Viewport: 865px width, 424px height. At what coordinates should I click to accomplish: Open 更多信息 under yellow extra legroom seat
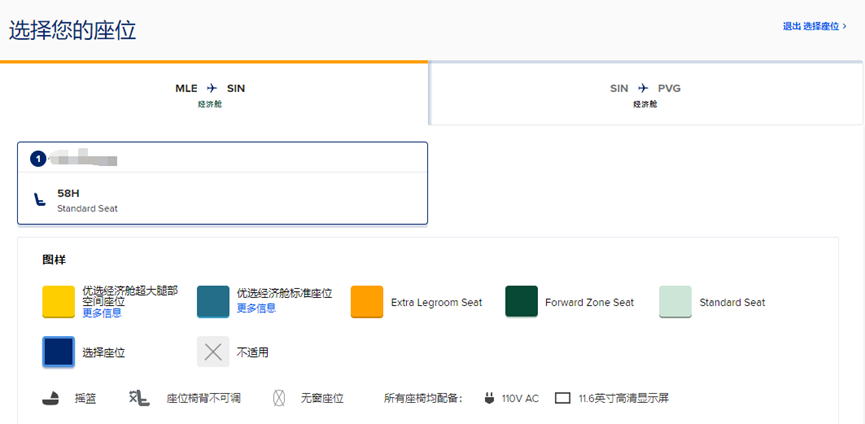101,312
